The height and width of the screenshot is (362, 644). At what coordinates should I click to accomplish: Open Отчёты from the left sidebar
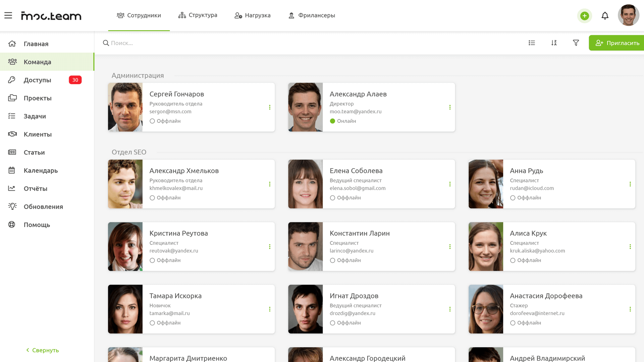pos(35,188)
